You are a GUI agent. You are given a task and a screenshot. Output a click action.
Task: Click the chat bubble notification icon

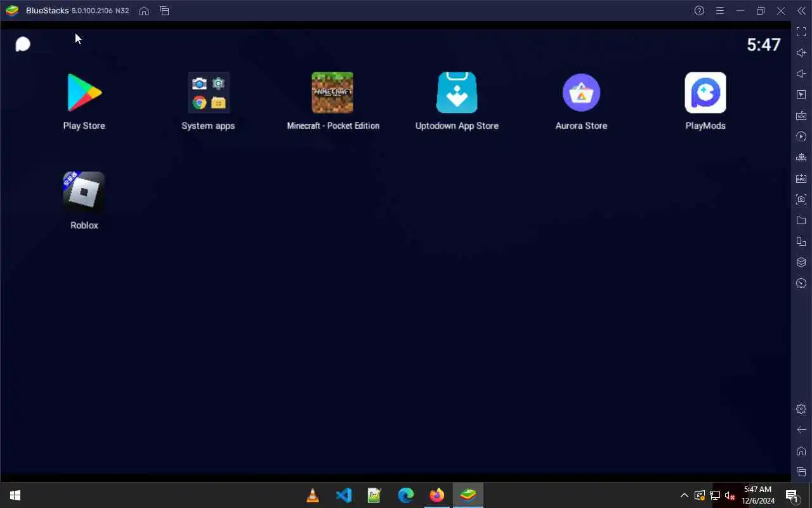click(x=23, y=44)
